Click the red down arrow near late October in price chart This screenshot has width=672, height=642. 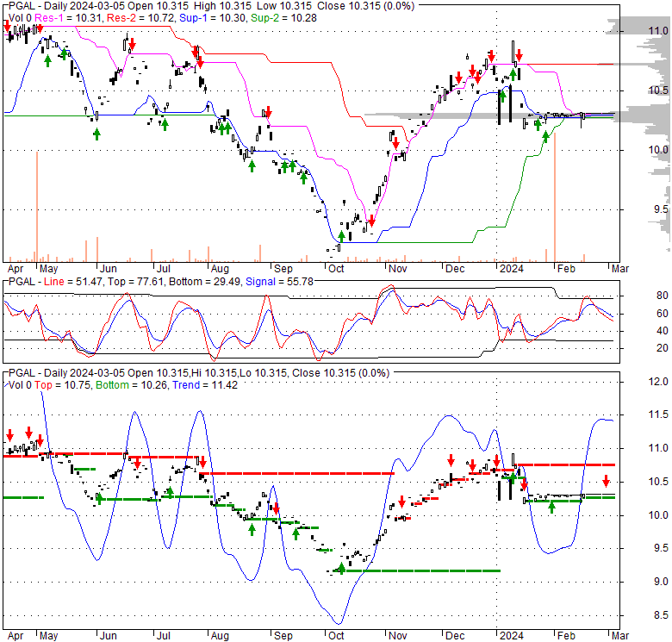[x=371, y=220]
